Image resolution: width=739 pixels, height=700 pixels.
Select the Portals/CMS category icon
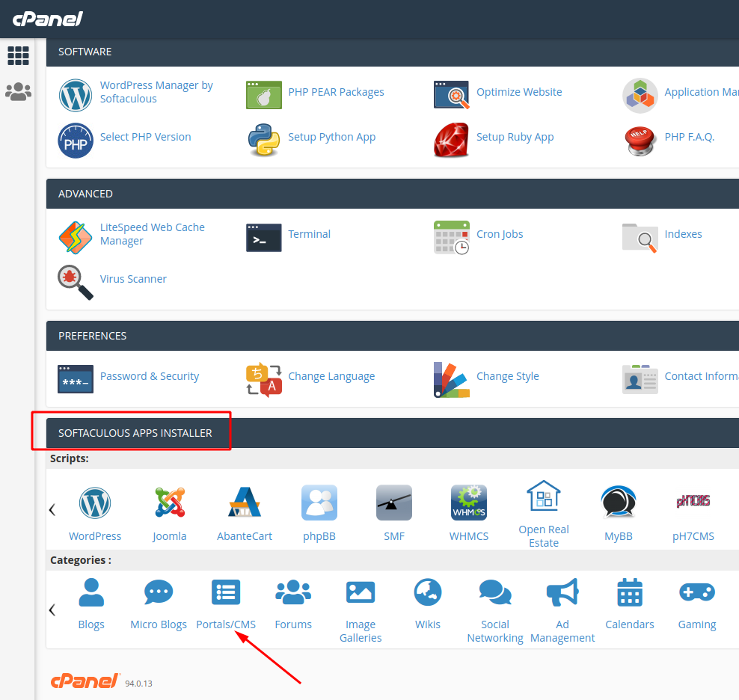point(226,592)
